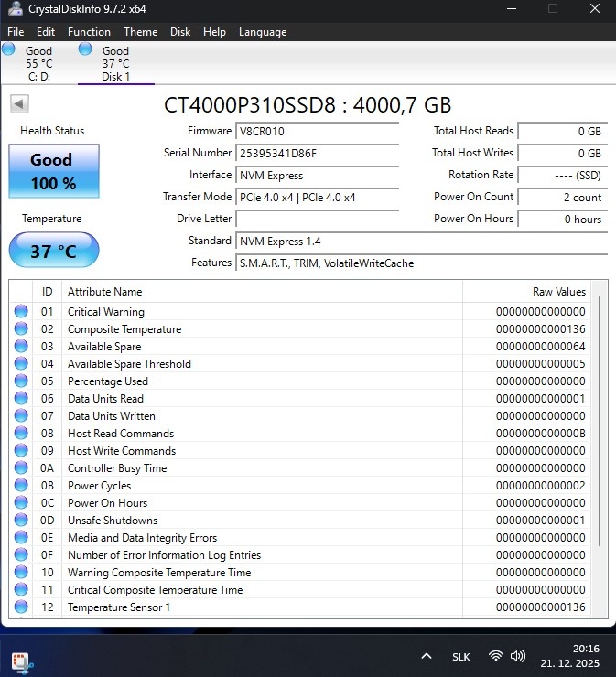Open the Edit menu
The width and height of the screenshot is (616, 677).
click(46, 32)
